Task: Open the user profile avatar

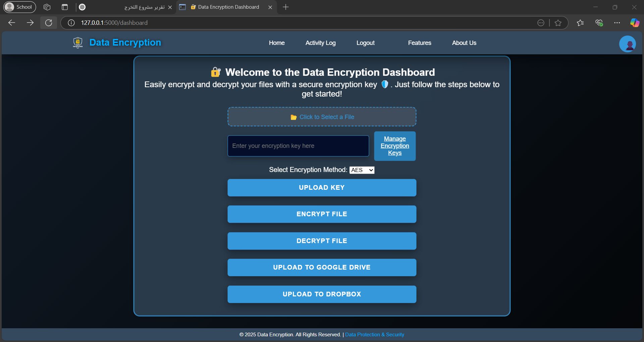Action: (x=627, y=44)
